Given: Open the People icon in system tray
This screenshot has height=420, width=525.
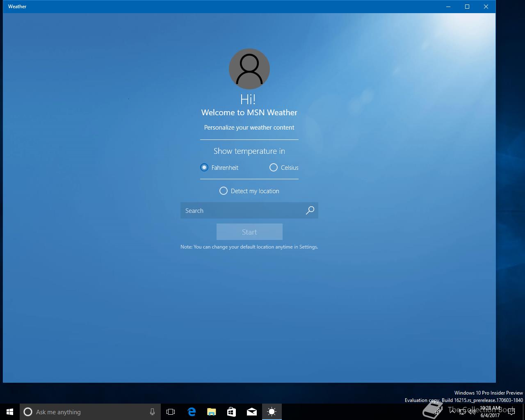Looking at the screenshot, I should [438, 412].
